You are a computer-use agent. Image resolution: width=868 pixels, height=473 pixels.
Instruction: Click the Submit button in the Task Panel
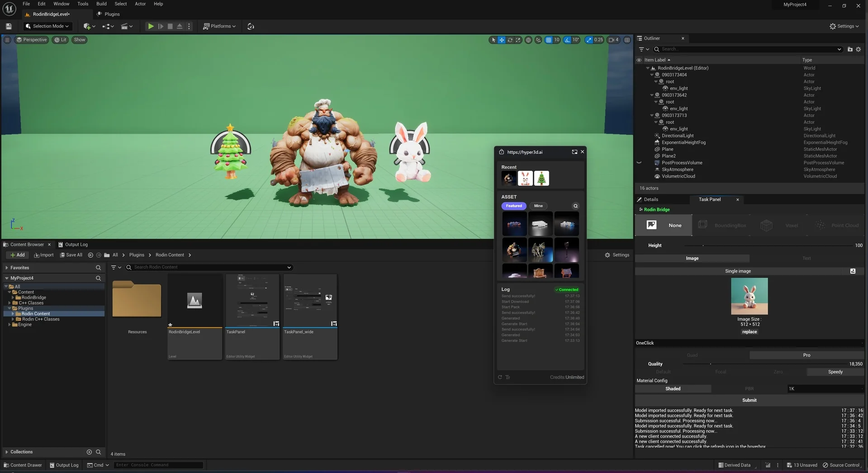749,400
